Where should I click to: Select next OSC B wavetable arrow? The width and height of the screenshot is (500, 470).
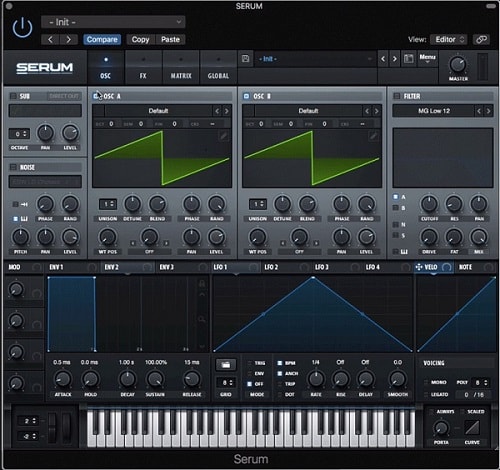click(x=377, y=111)
